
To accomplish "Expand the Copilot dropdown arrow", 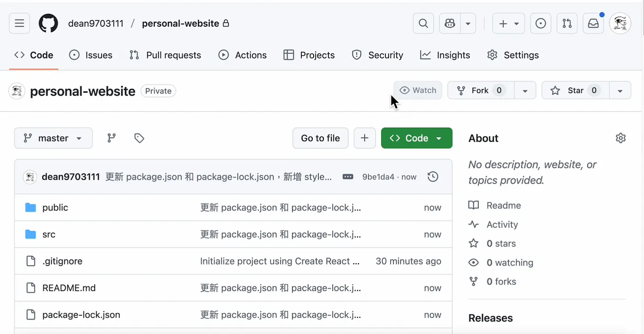I will tap(468, 23).
